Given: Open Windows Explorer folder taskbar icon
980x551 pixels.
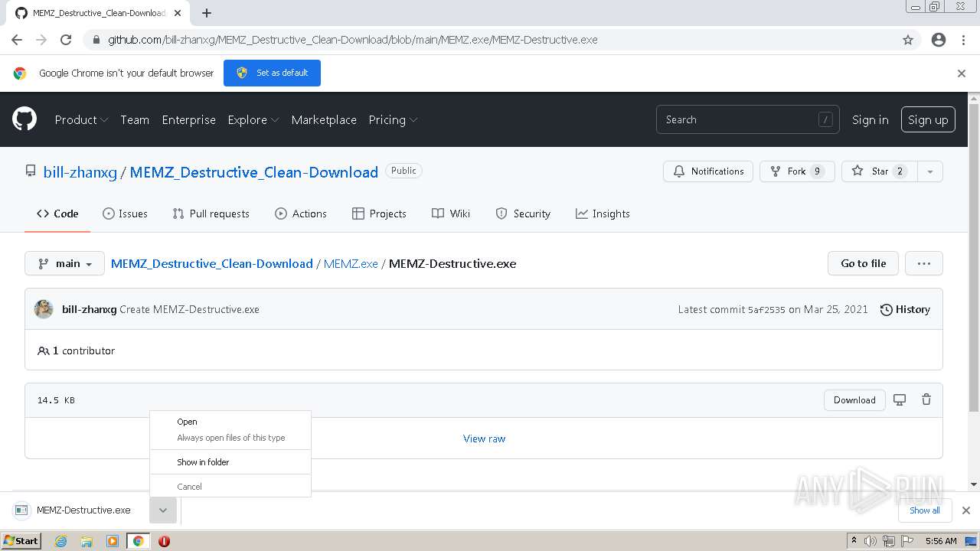Looking at the screenshot, I should 87,541.
